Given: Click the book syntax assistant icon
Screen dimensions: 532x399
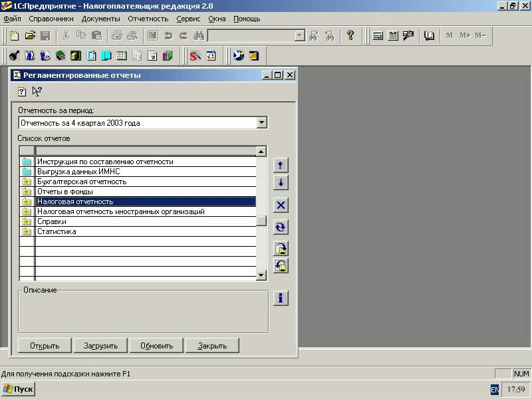Looking at the screenshot, I should tap(429, 36).
